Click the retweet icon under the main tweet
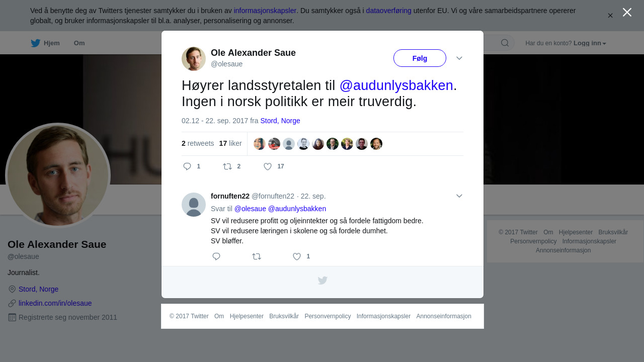The height and width of the screenshot is (362, 644). (x=227, y=166)
